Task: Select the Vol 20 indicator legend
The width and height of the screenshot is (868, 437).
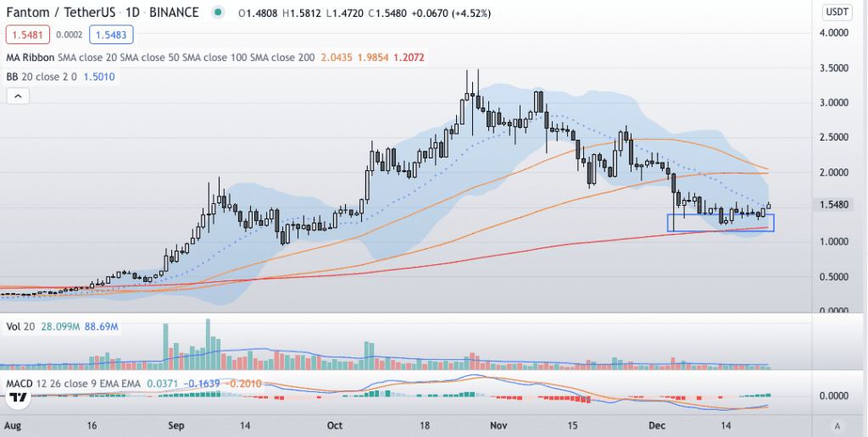Action: [20, 327]
